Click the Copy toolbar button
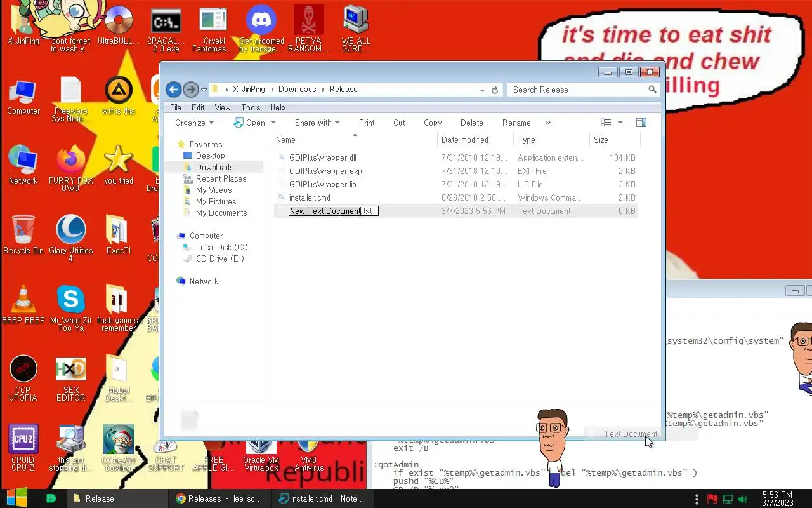The height and width of the screenshot is (508, 812). (x=433, y=123)
